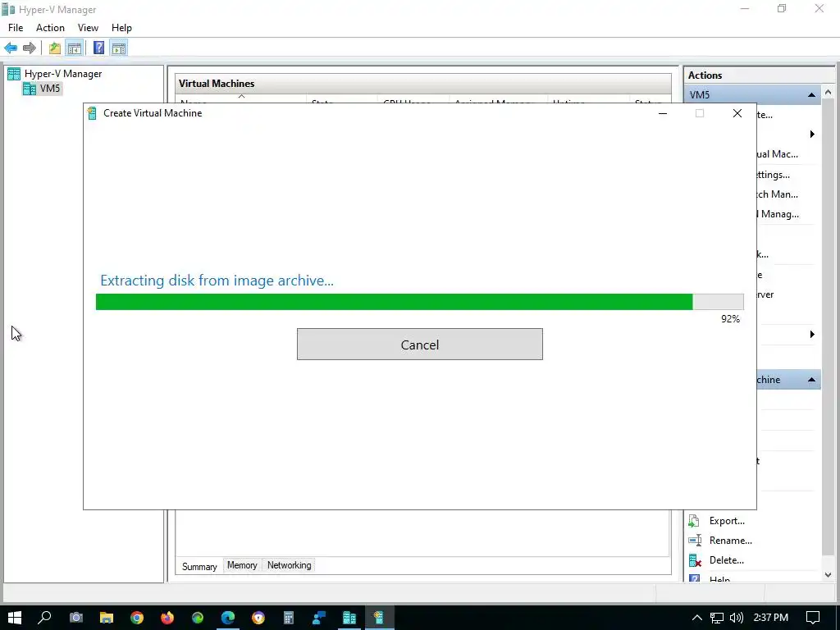Click the 92% progress label

730,319
